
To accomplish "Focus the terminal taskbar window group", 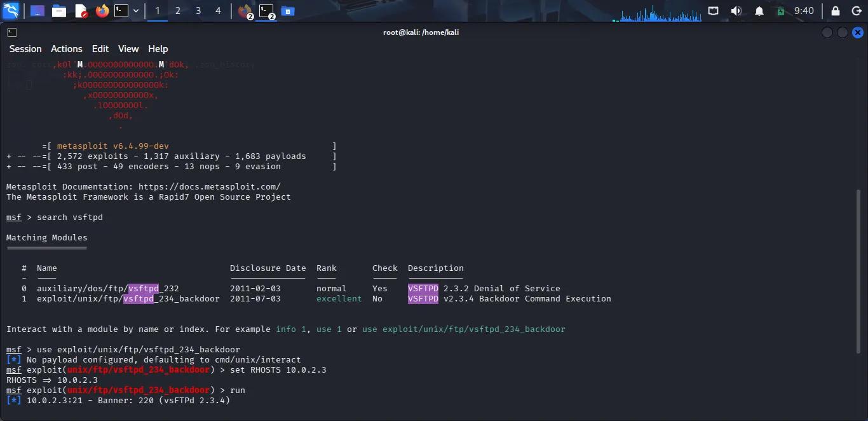I will pos(267,11).
